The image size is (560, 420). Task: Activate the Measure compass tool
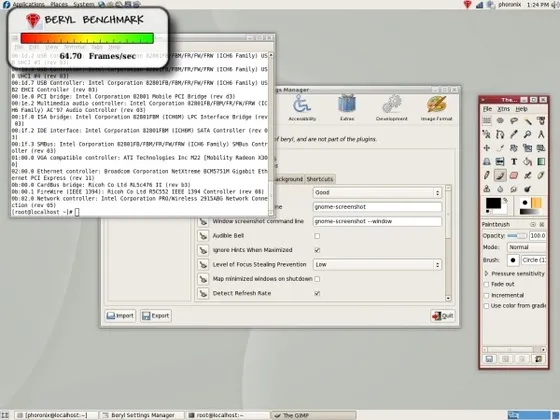541,134
